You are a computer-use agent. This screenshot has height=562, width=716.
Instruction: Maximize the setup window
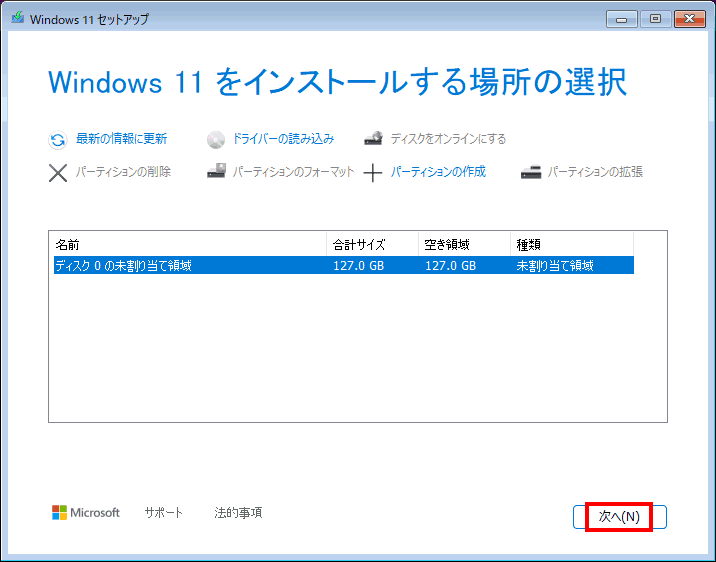pos(656,19)
